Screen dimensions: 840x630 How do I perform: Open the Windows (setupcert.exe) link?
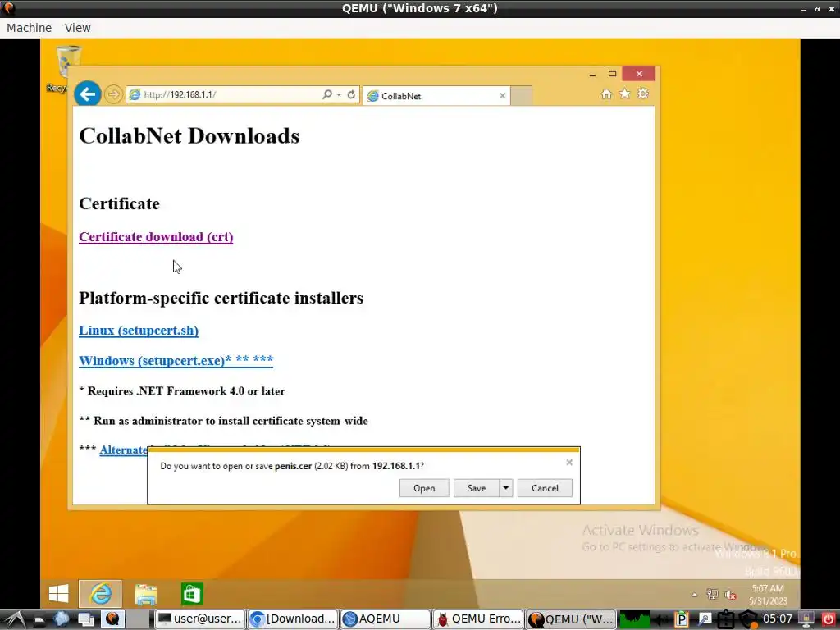tap(176, 361)
